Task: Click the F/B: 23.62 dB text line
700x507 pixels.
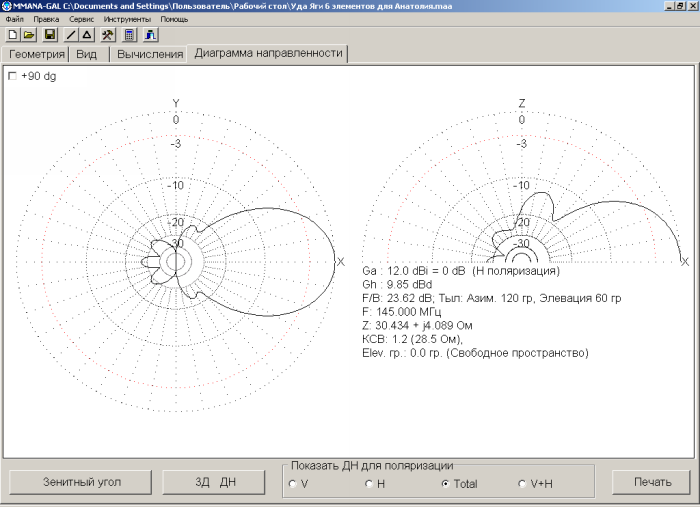Action: point(492,298)
